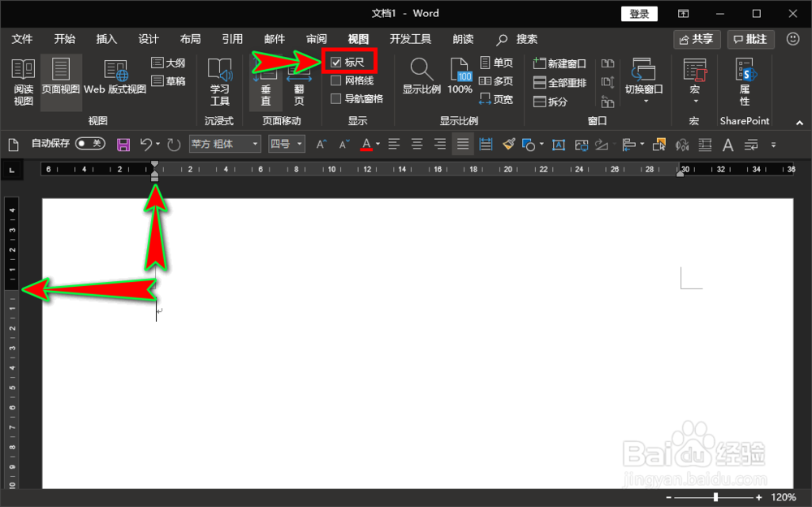Image resolution: width=812 pixels, height=507 pixels.
Task: Click the 120% zoom level
Action: point(783,497)
